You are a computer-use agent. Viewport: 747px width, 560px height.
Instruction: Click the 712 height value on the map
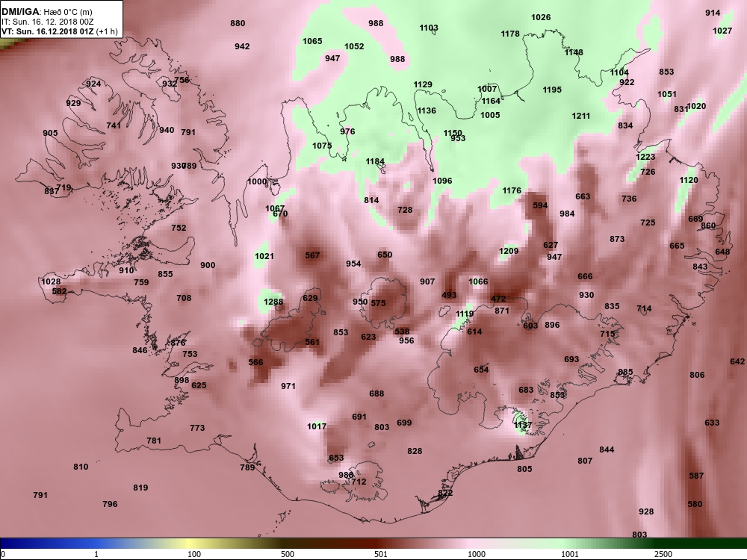point(359,482)
